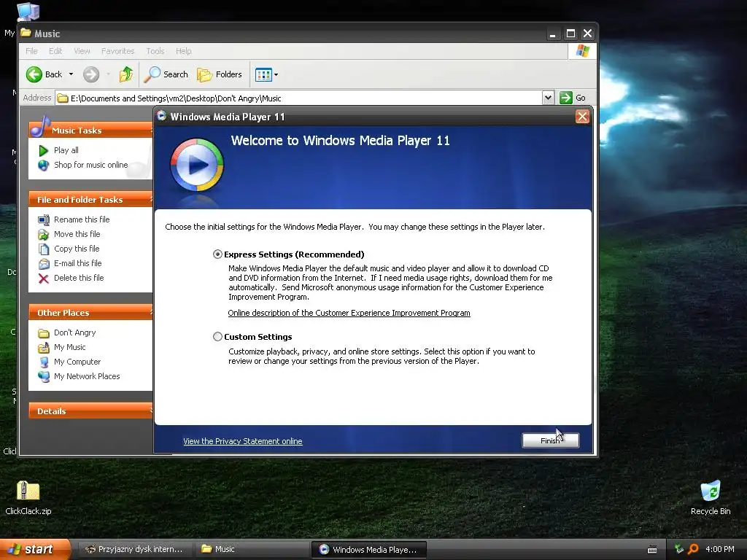Click the My Computer icon in Other Places
The height and width of the screenshot is (560, 747).
(x=43, y=362)
